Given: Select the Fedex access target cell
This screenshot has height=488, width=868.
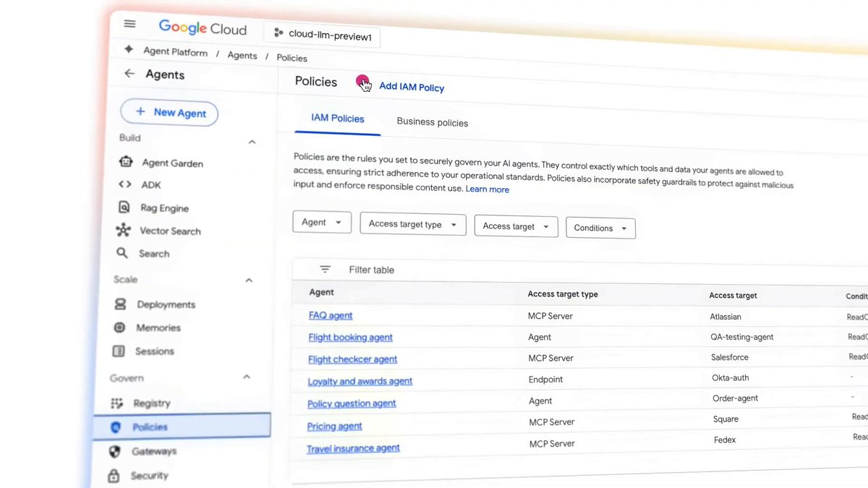Looking at the screenshot, I should coord(725,440).
